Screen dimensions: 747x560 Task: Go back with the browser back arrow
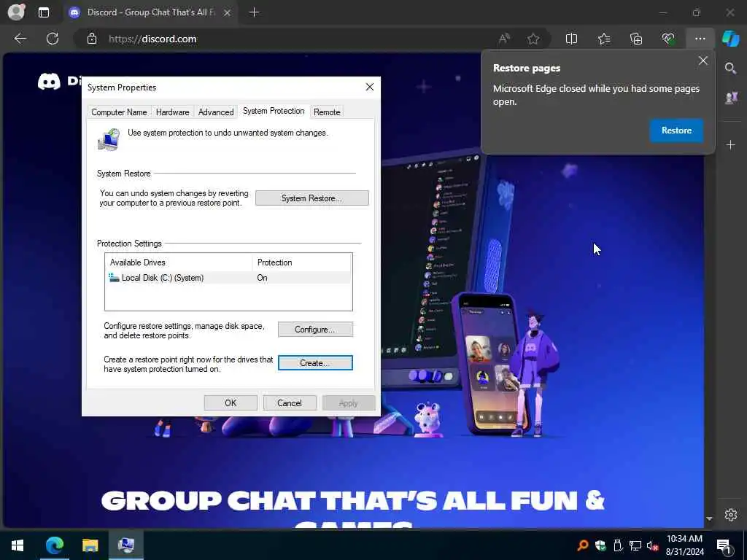click(20, 39)
